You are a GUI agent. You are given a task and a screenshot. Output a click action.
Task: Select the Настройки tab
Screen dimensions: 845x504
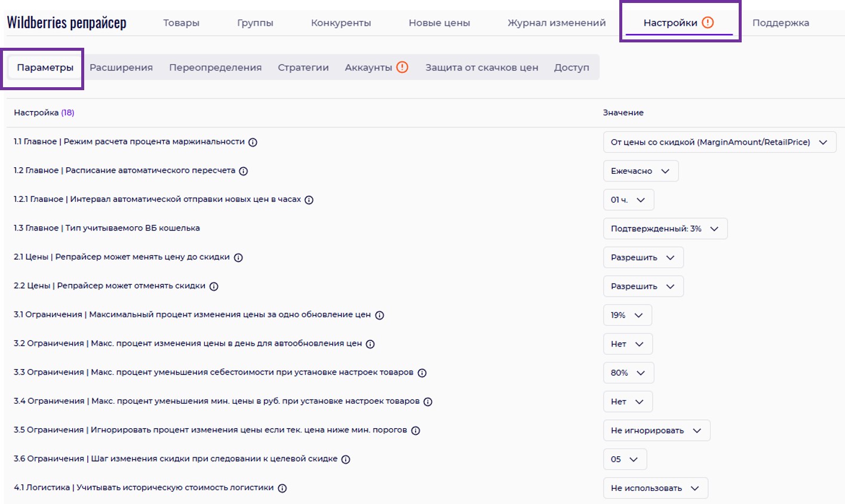(x=679, y=23)
